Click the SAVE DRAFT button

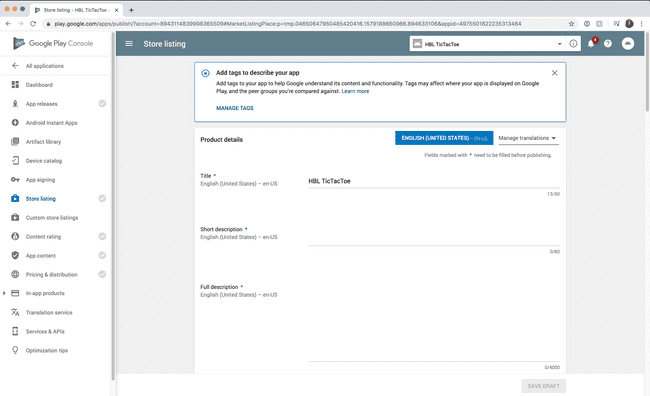pos(543,386)
